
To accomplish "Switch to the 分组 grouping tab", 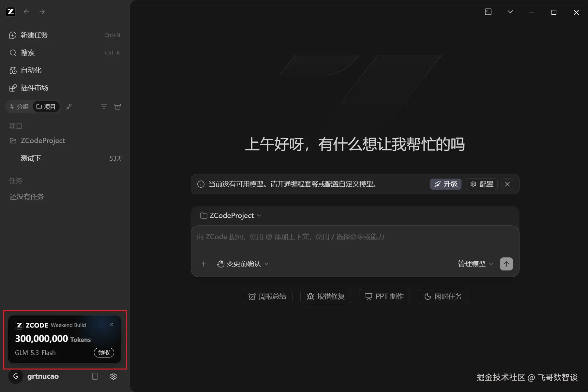I will (x=19, y=107).
